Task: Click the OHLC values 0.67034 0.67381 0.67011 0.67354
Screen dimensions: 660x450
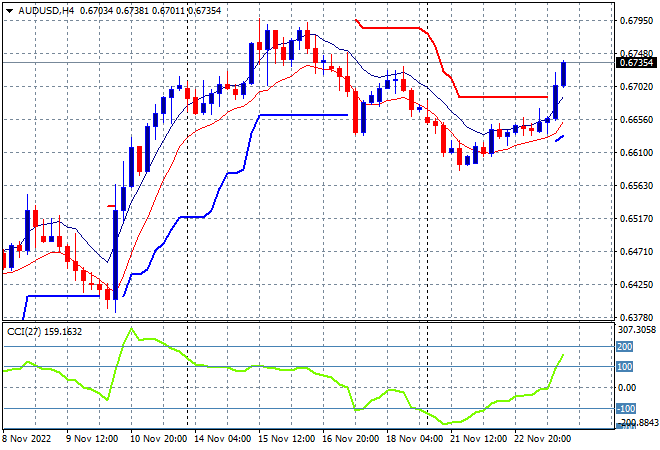Action: tap(150, 11)
